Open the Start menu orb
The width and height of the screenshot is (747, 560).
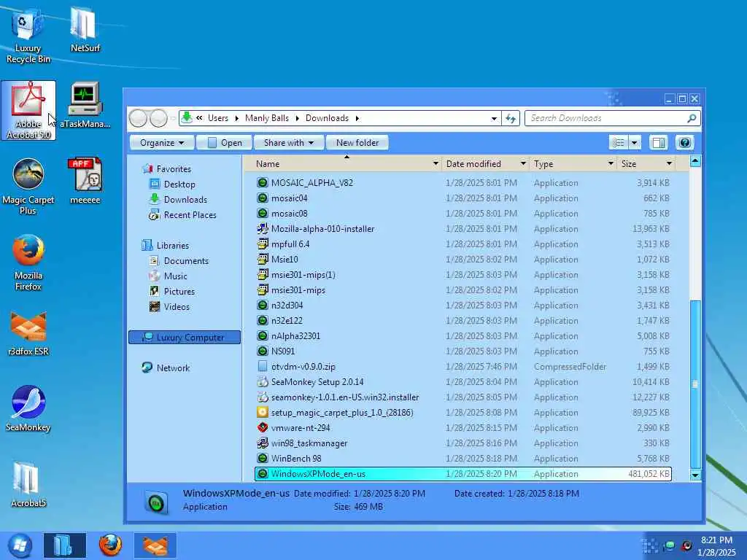[20, 545]
